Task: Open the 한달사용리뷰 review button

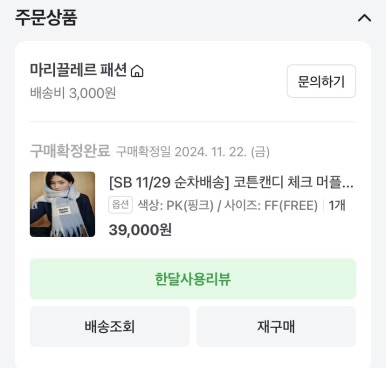Action: (x=193, y=279)
